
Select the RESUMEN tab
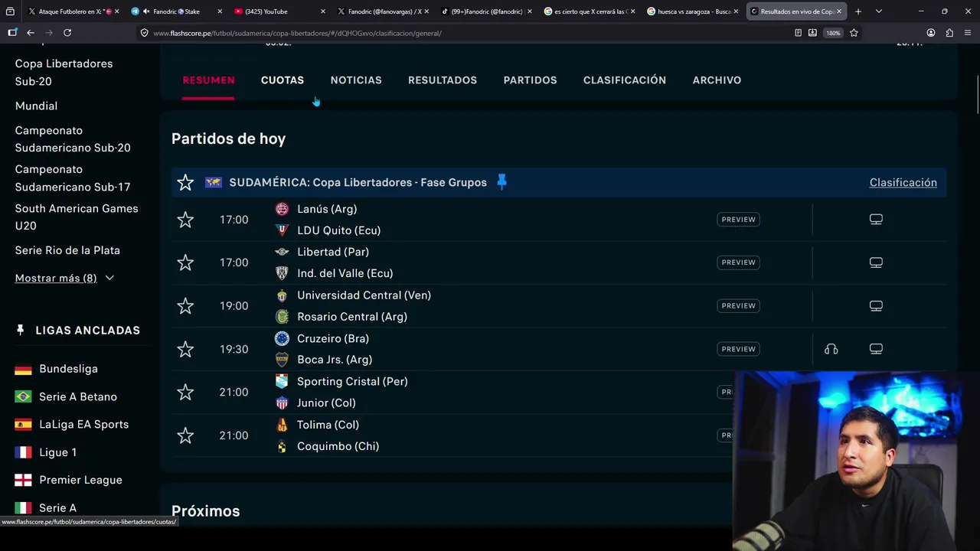(x=208, y=80)
